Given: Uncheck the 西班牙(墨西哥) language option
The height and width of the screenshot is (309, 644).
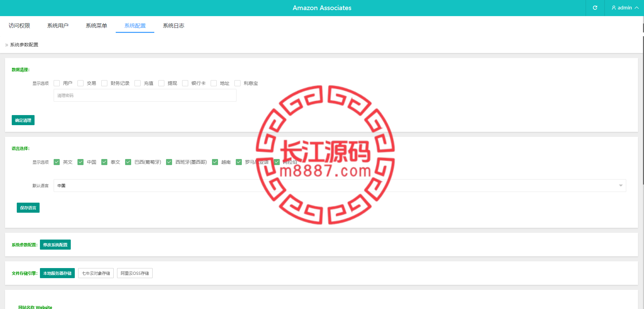Looking at the screenshot, I should [x=169, y=162].
